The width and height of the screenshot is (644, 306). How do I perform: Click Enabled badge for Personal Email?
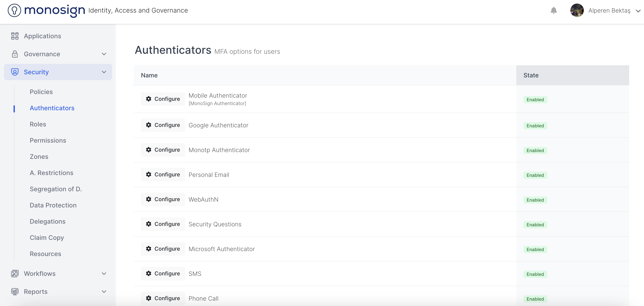pyautogui.click(x=535, y=175)
